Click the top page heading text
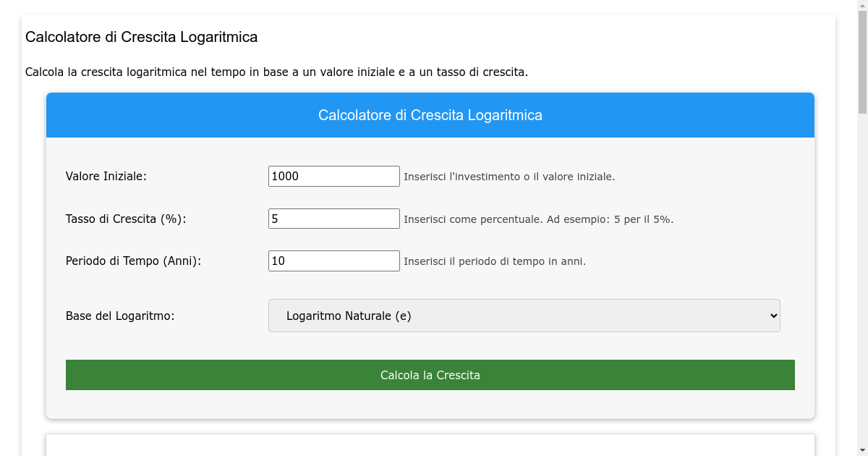Viewport: 868px width, 456px height. click(141, 37)
